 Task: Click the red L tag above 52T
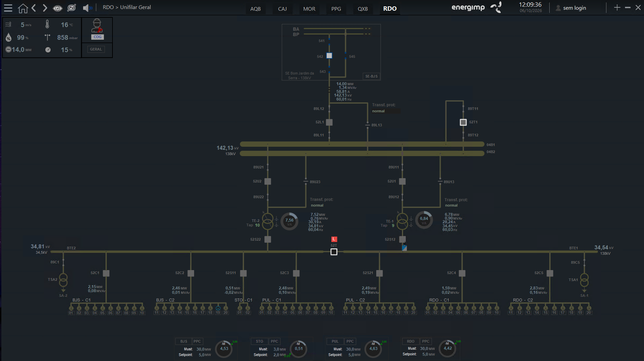[x=334, y=239]
